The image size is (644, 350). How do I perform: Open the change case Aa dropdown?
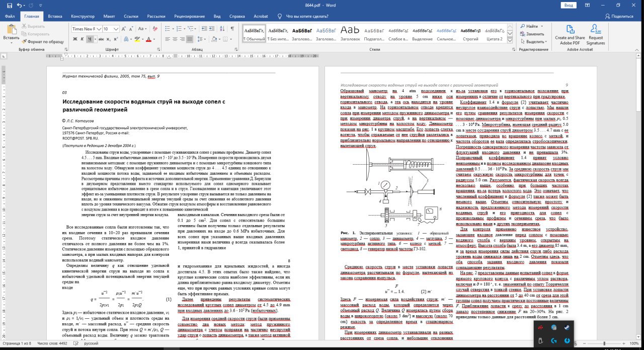coord(145,29)
